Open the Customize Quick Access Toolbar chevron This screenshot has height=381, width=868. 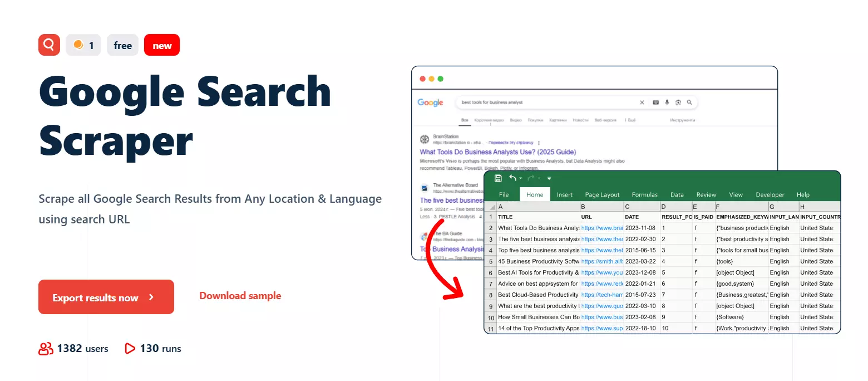549,178
